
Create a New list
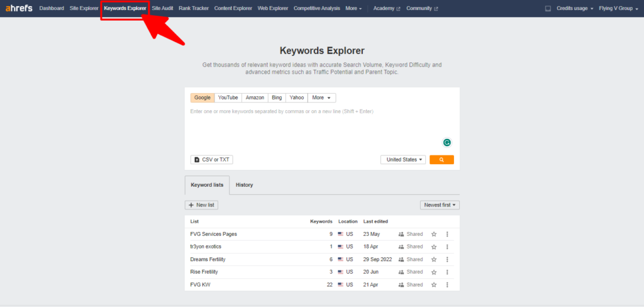(x=201, y=204)
